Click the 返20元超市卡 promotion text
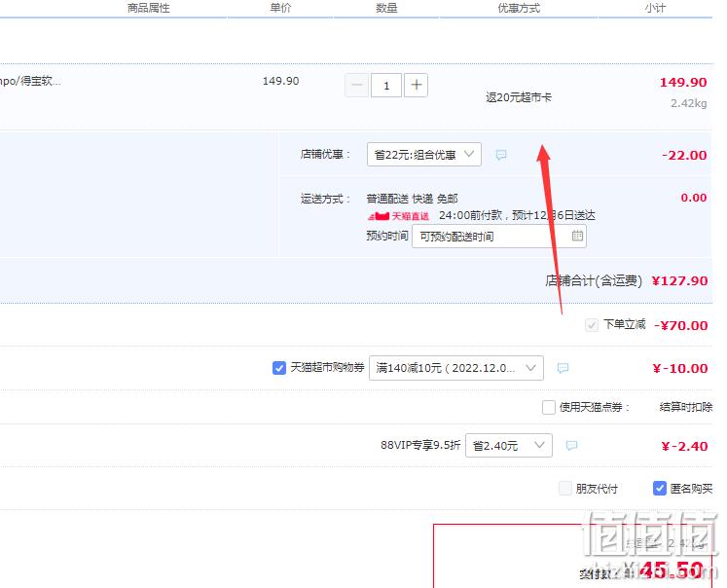The width and height of the screenshot is (727, 588). 519,97
